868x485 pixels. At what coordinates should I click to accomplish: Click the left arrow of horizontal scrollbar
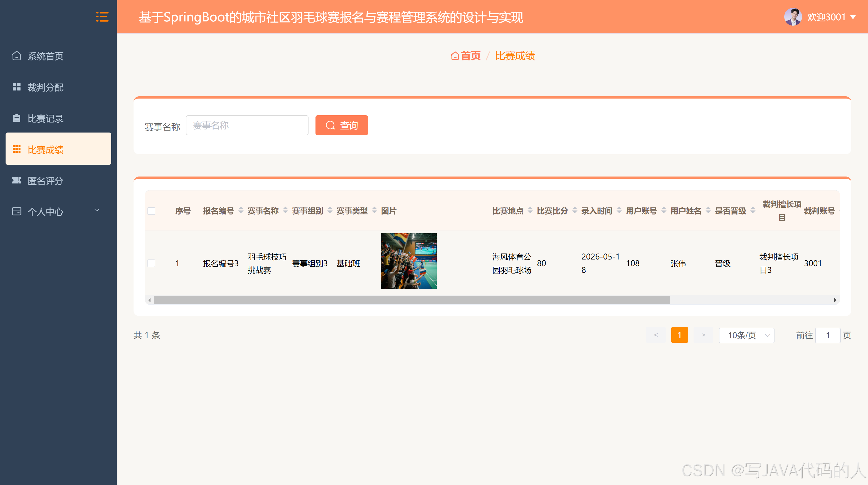[149, 300]
